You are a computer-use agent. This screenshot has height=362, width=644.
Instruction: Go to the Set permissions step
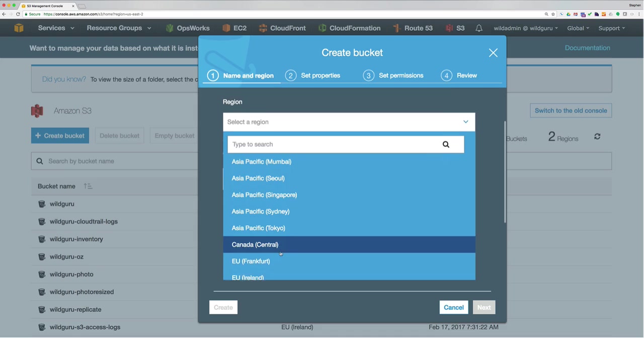point(393,75)
